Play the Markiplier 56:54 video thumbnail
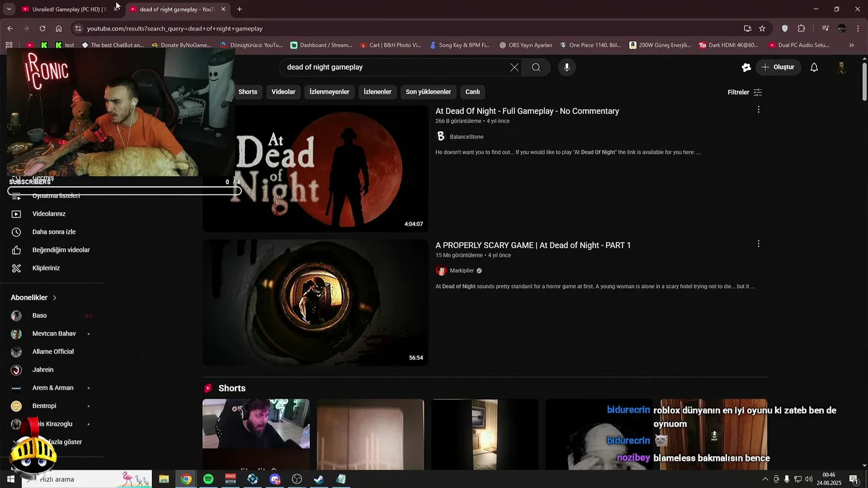 315,302
